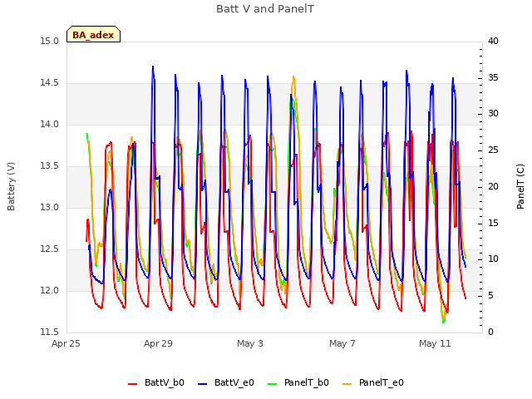Click the 20 PanelT axis value
This screenshot has height=399, width=532.
pos(493,186)
